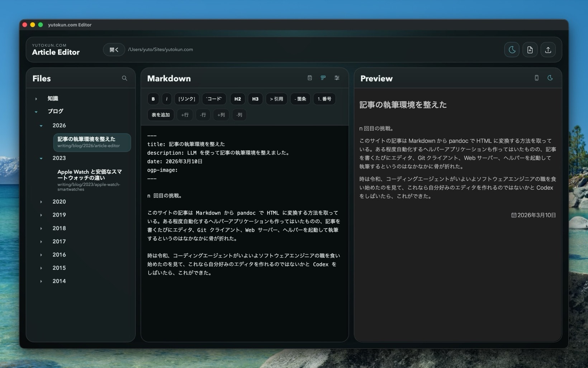Image resolution: width=588 pixels, height=368 pixels.
Task: Expand the 知識 folder
Action: pyautogui.click(x=36, y=99)
